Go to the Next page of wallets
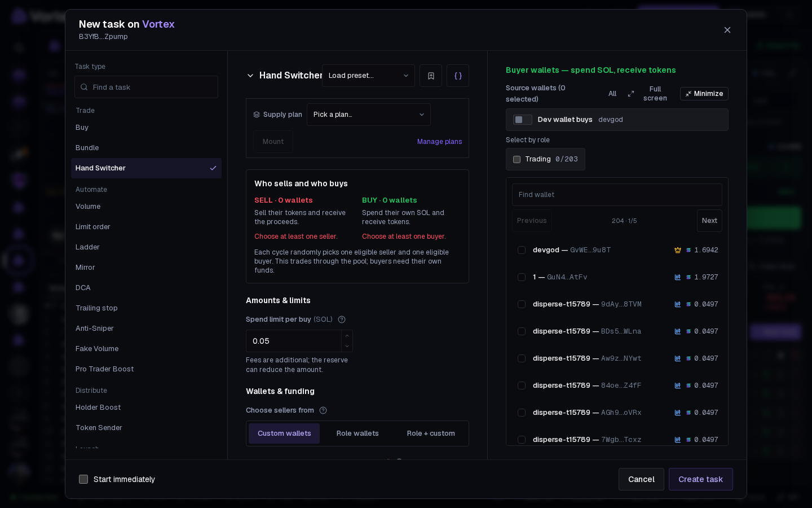Viewport: 812px width, 508px height. pos(709,221)
